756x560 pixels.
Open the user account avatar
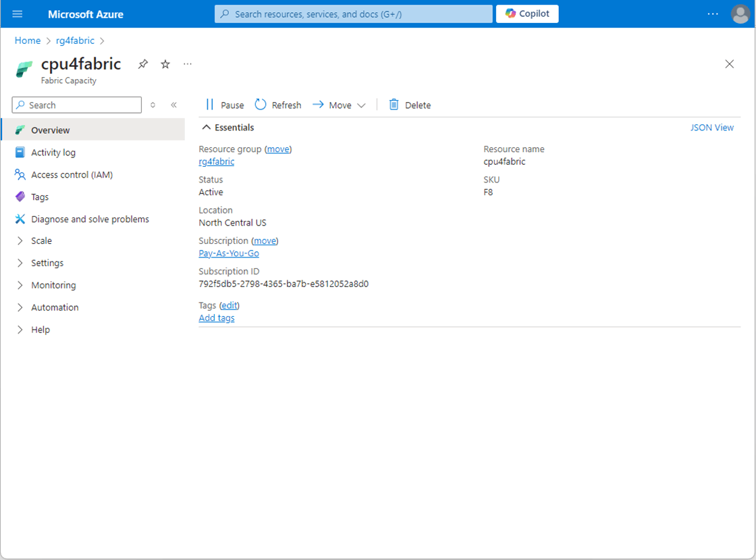[x=740, y=14]
